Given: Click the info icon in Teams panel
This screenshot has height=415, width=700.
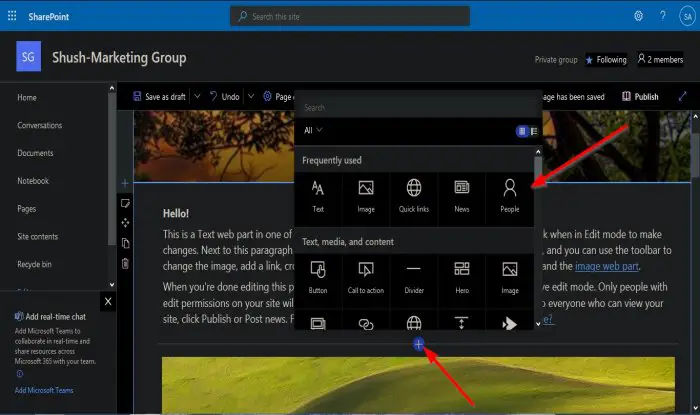Looking at the screenshot, I should point(20,374).
